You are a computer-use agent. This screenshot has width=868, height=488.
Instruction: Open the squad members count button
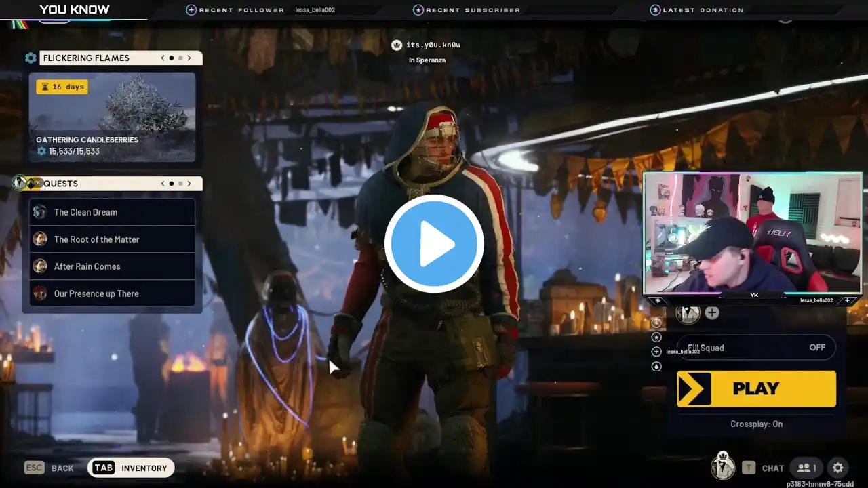click(806, 468)
